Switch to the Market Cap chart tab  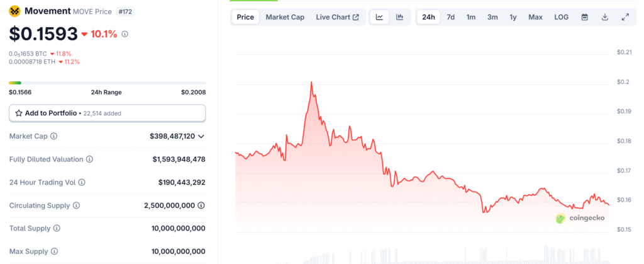[x=285, y=17]
